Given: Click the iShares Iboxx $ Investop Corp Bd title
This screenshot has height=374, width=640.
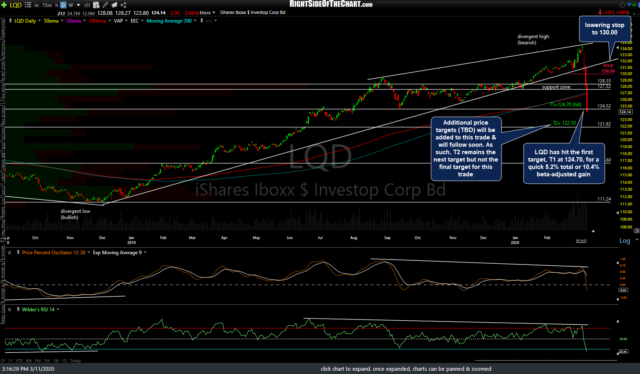Looking at the screenshot, I should click(252, 13).
